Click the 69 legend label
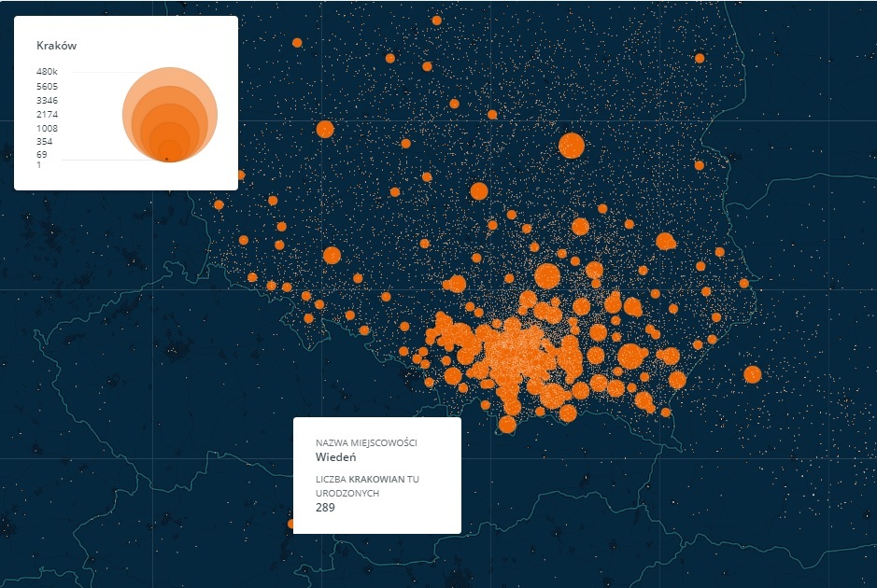This screenshot has height=588, width=877. [x=42, y=154]
